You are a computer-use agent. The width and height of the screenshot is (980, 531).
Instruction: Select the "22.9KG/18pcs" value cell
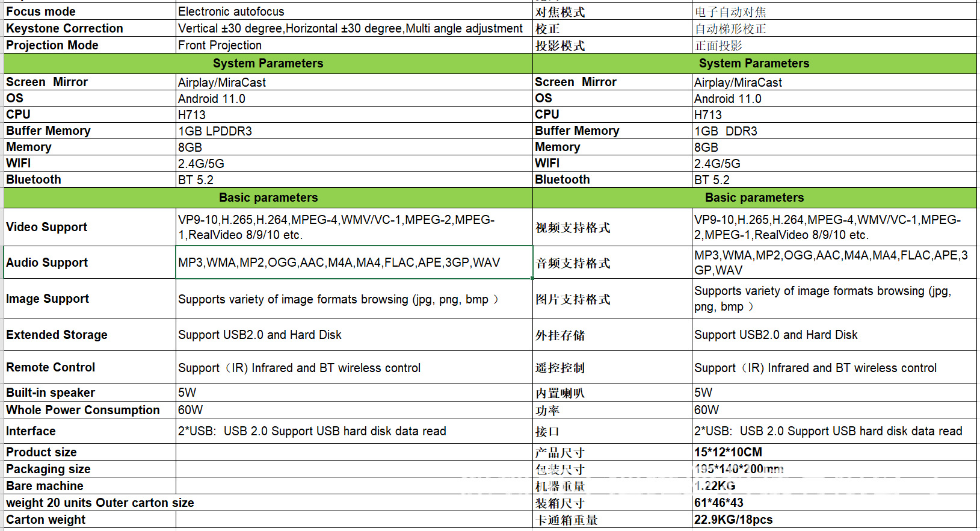(x=834, y=520)
